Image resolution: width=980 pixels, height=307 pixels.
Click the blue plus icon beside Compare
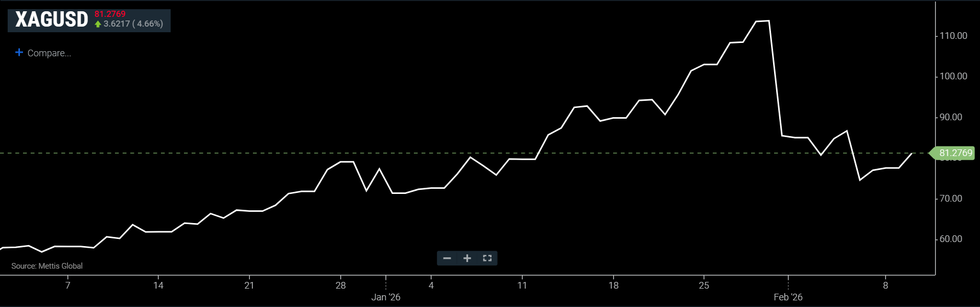[19, 53]
